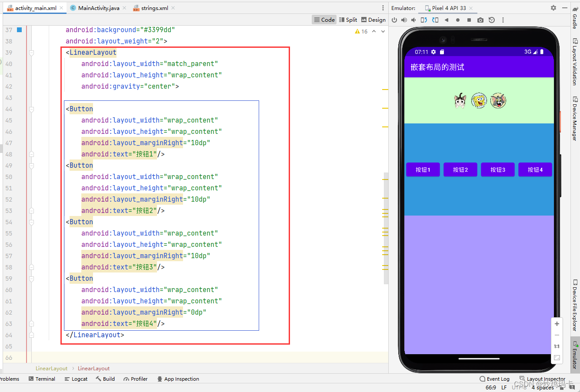
Task: Show more editor tab options menu
Action: [383, 8]
